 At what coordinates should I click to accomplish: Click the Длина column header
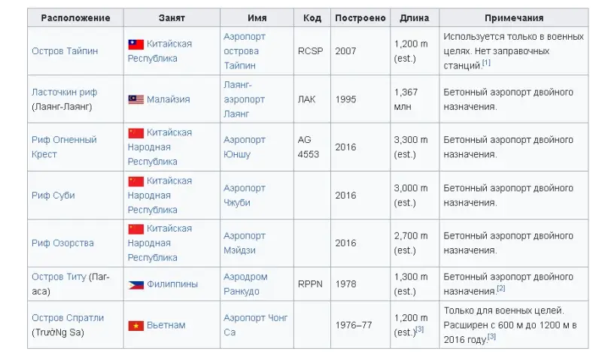[x=415, y=18]
